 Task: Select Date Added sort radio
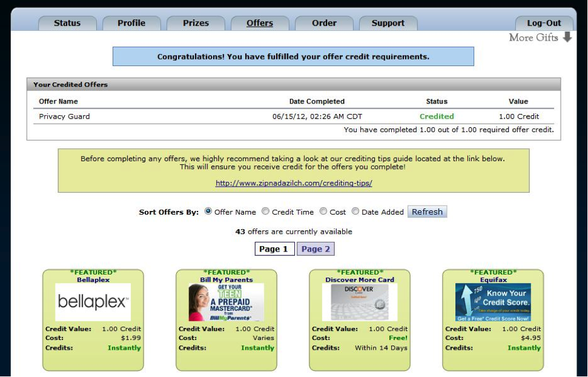(x=355, y=212)
